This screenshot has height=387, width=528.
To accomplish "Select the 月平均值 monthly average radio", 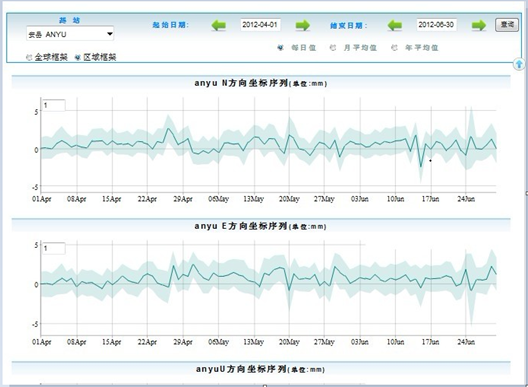I will [x=333, y=48].
